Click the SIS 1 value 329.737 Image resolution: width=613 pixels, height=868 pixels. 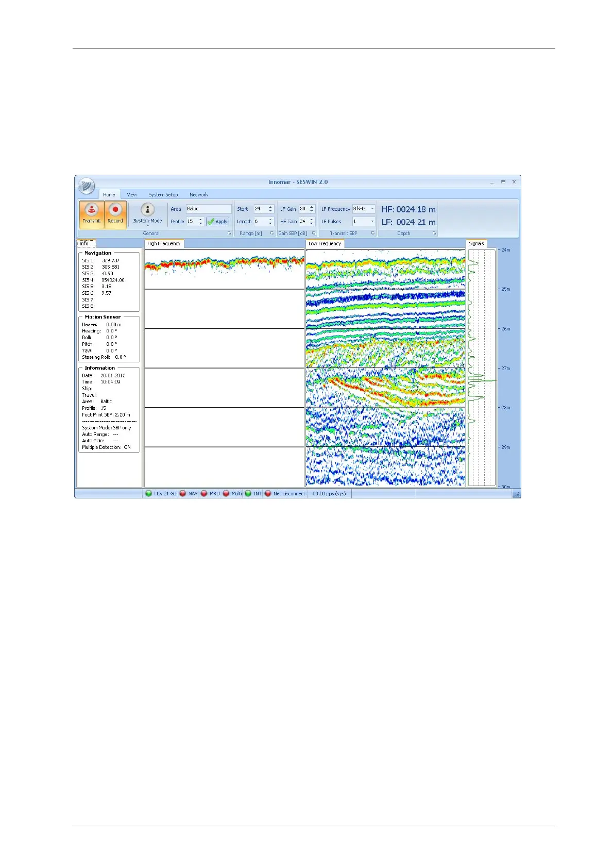pyautogui.click(x=111, y=261)
